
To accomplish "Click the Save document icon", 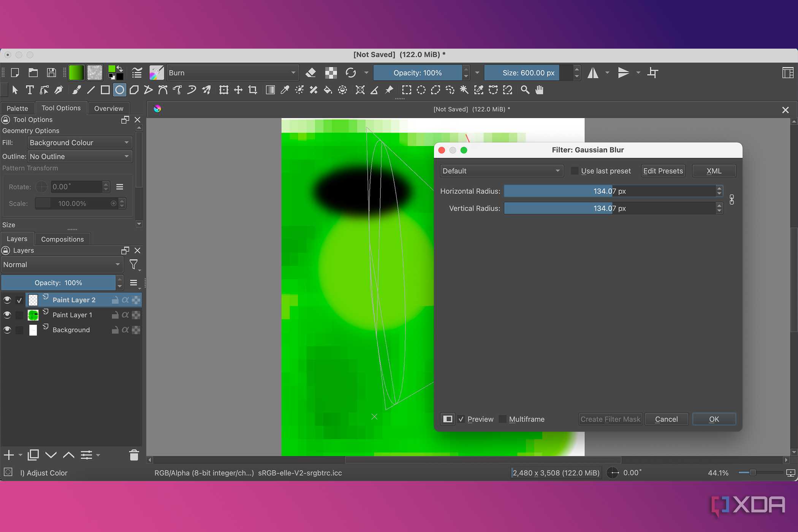I will tap(51, 73).
